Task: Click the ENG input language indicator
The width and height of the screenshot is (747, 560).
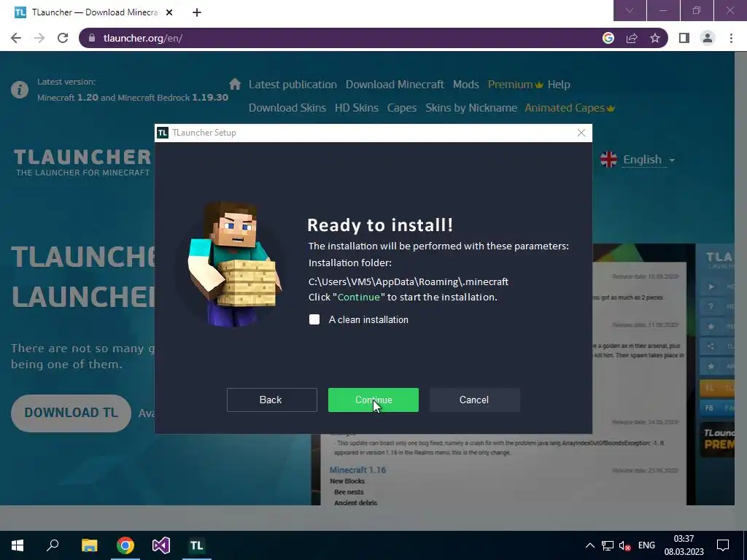Action: [646, 545]
